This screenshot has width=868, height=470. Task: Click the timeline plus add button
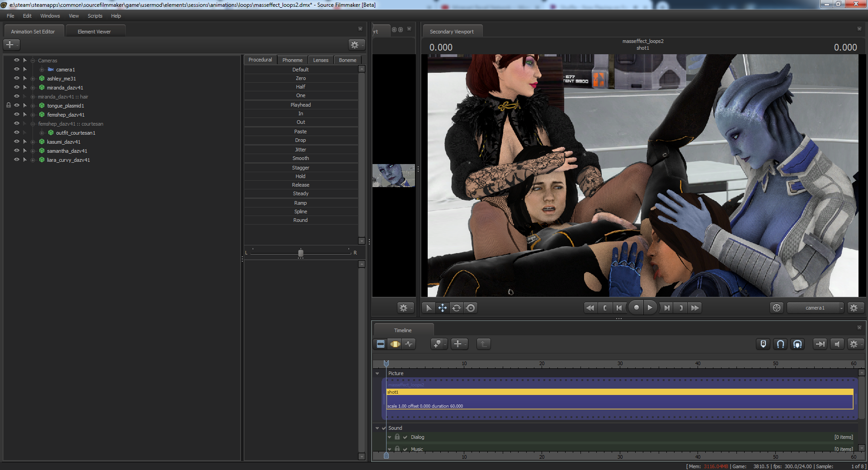(459, 344)
